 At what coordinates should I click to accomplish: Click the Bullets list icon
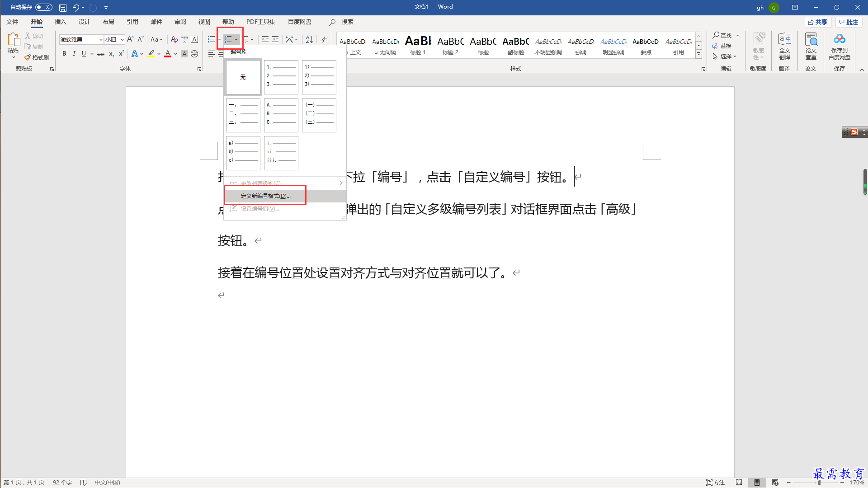211,39
